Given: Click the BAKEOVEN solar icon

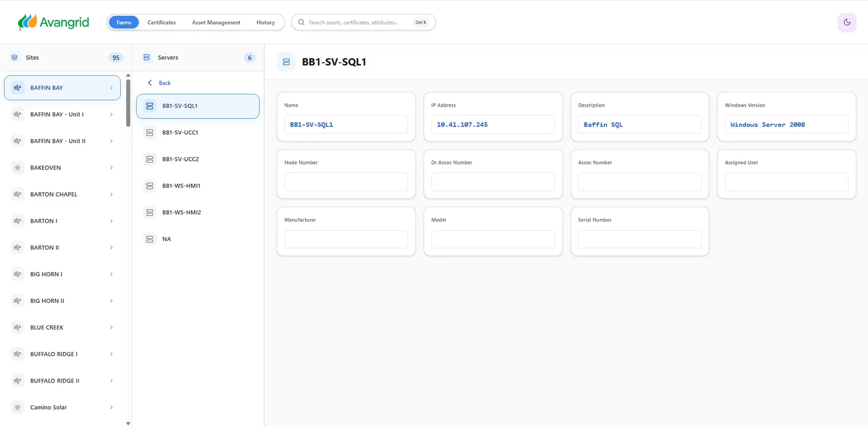Looking at the screenshot, I should click(x=17, y=168).
